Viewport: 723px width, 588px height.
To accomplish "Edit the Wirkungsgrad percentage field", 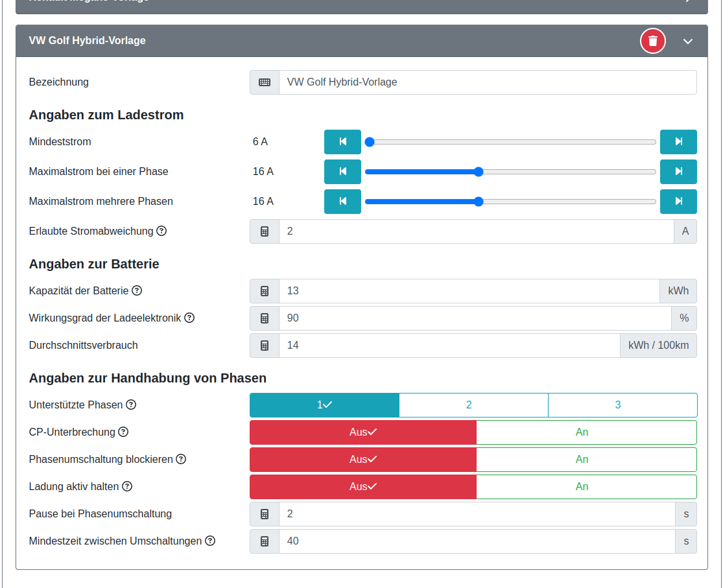I will point(475,318).
